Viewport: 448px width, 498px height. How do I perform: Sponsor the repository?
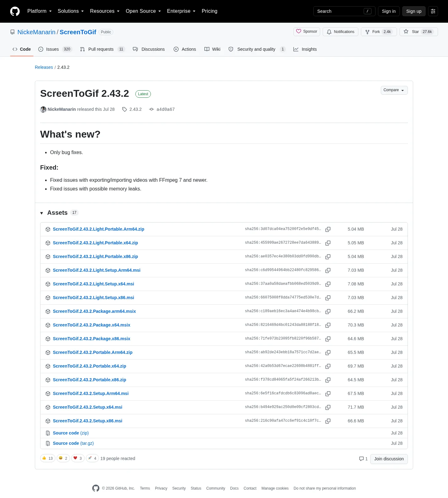tap(307, 32)
